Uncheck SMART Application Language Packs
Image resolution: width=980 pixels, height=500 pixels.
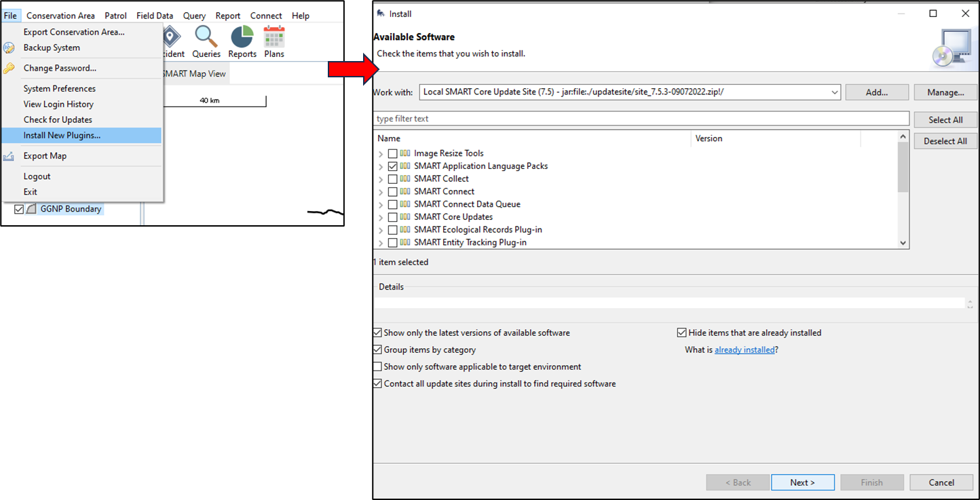click(392, 166)
